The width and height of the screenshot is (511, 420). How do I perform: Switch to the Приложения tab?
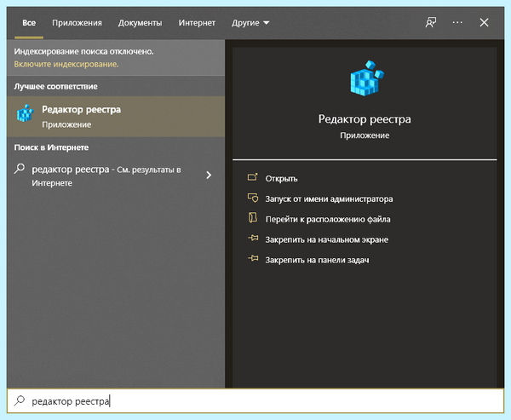coord(77,23)
